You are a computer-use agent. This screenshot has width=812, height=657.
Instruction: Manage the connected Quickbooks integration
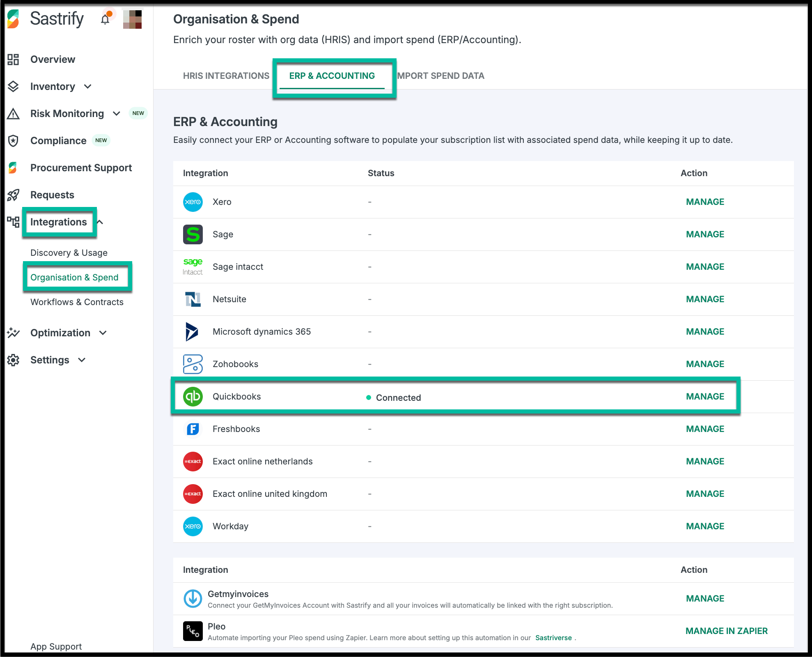click(705, 397)
